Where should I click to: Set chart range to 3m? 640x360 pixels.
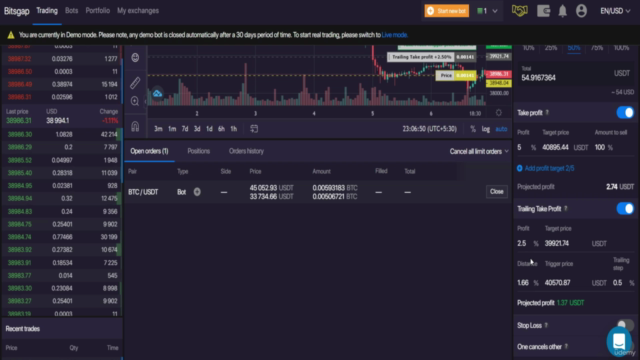point(158,129)
